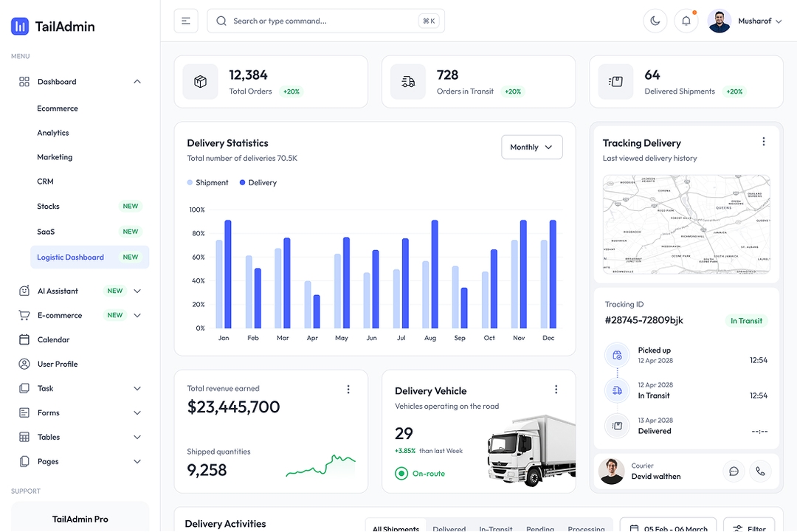The image size is (797, 532).
Task: Select Ecommerce from the sidebar menu
Action: pos(57,108)
